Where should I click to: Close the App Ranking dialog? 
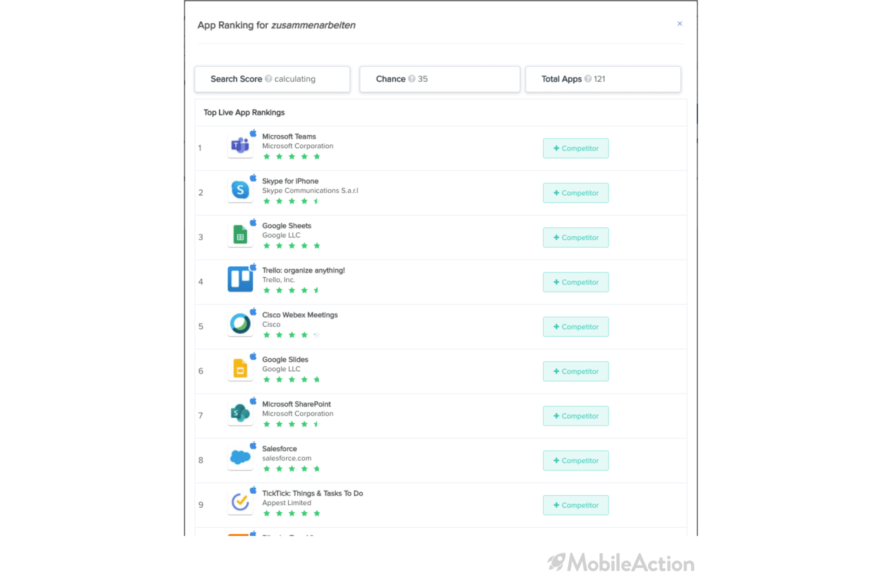point(679,24)
